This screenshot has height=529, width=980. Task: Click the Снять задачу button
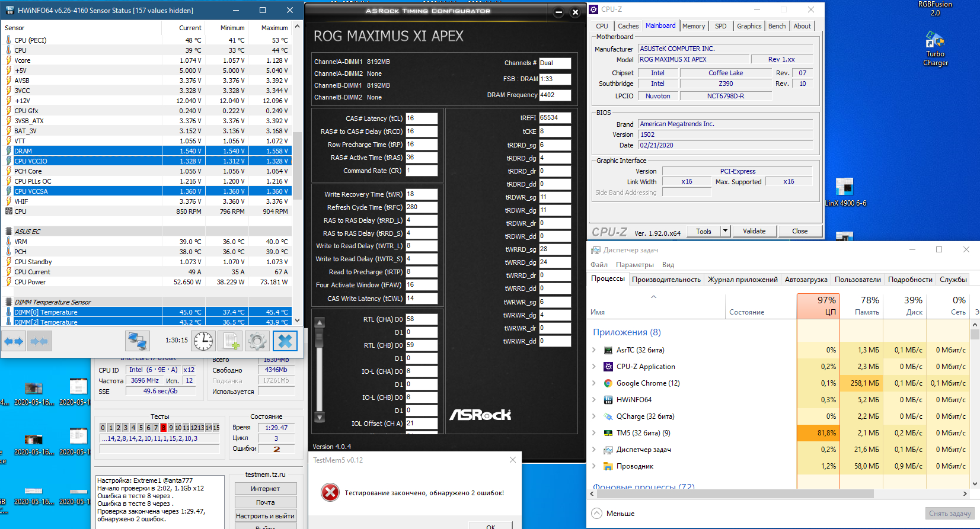point(950,514)
